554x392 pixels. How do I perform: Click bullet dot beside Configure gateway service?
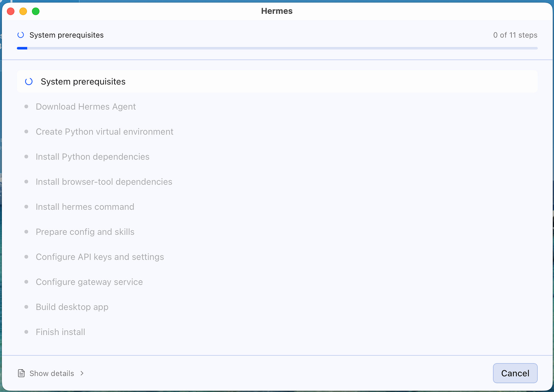(26, 282)
